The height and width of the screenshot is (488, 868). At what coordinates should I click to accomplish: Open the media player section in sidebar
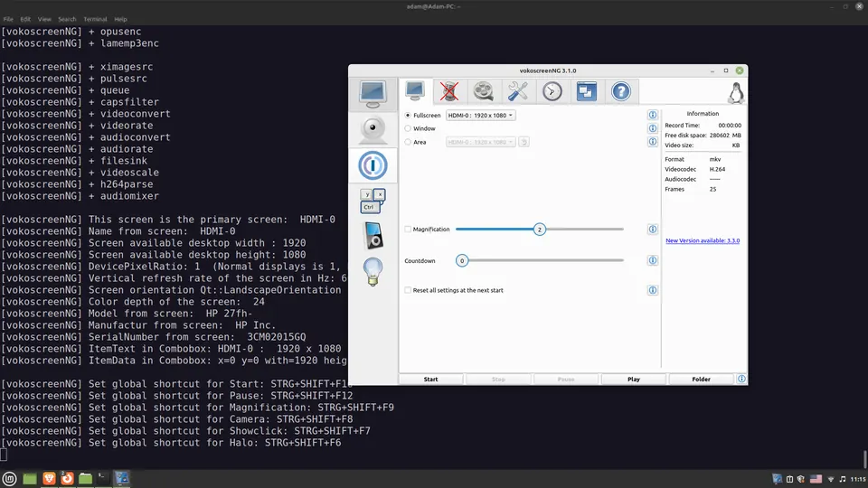tap(373, 235)
